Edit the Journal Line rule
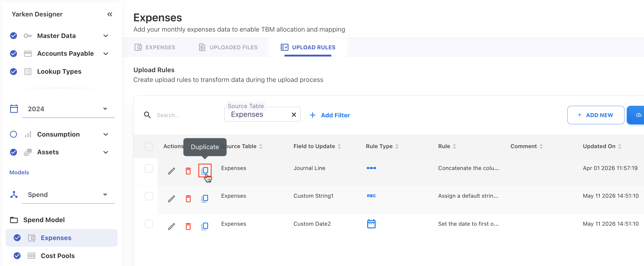644x266 pixels. point(172,171)
